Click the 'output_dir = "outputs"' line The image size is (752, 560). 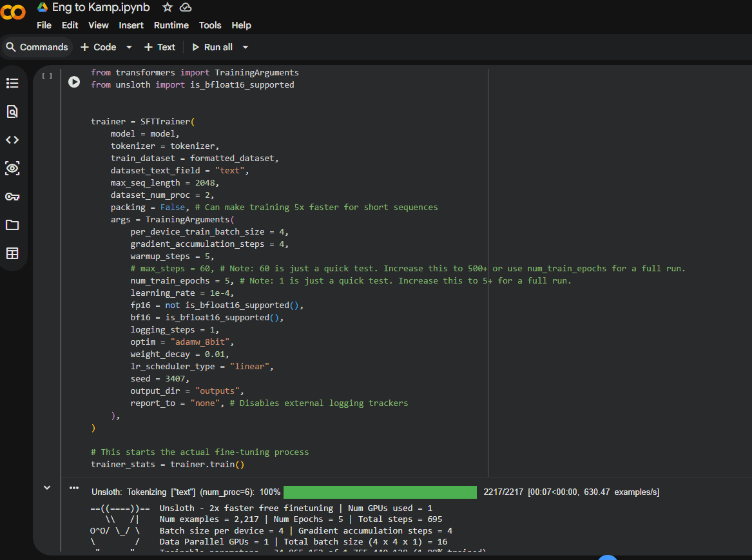click(187, 391)
